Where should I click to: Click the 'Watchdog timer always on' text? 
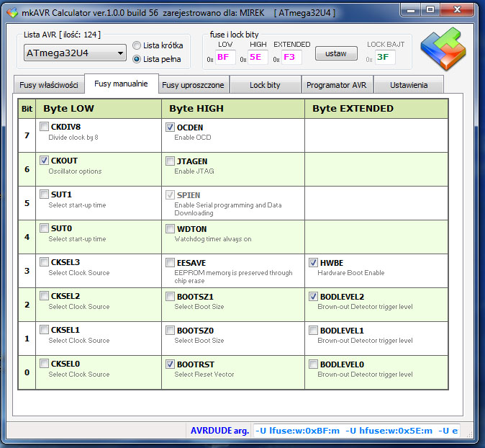213,239
